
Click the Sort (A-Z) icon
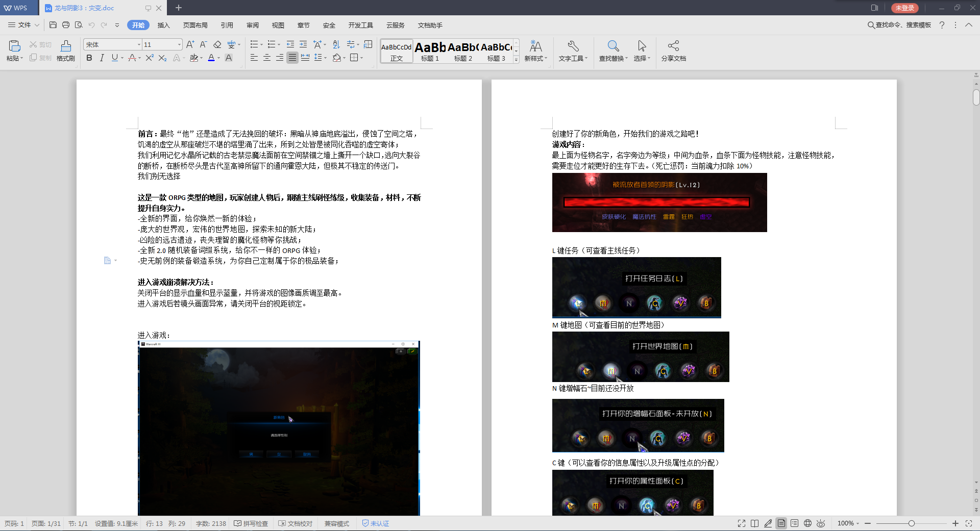click(336, 44)
